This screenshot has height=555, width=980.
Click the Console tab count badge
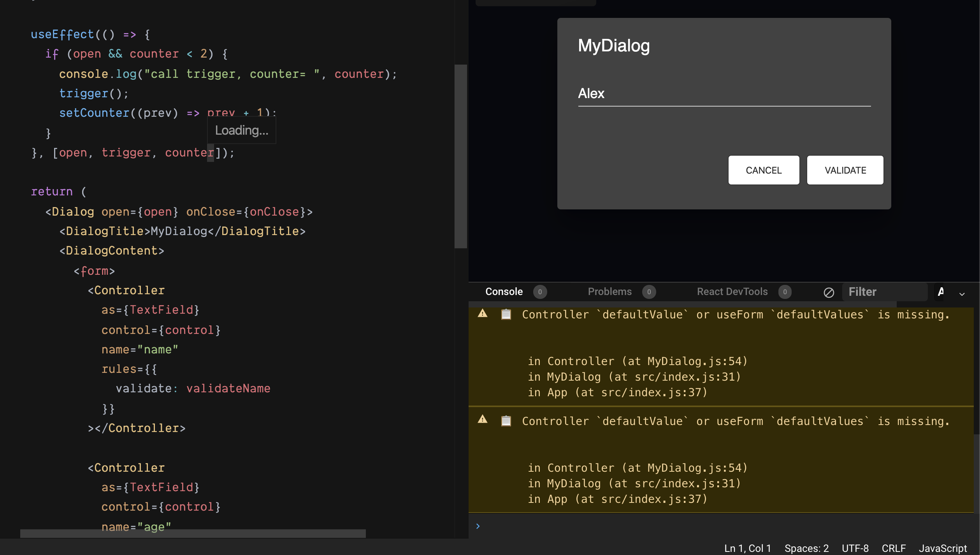tap(540, 292)
